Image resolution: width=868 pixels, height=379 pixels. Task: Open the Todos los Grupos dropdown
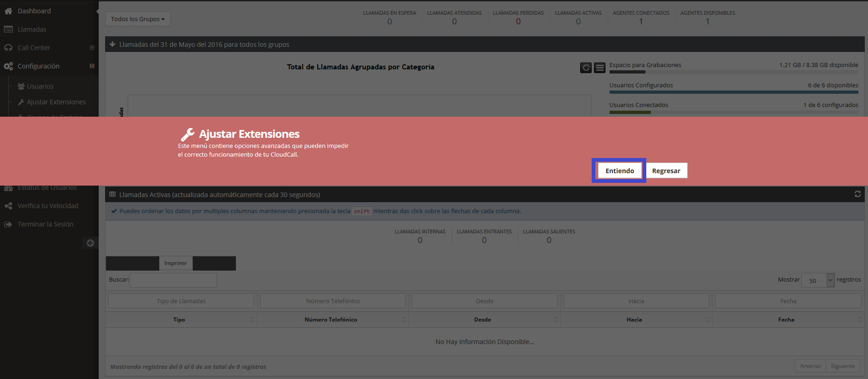tap(138, 19)
